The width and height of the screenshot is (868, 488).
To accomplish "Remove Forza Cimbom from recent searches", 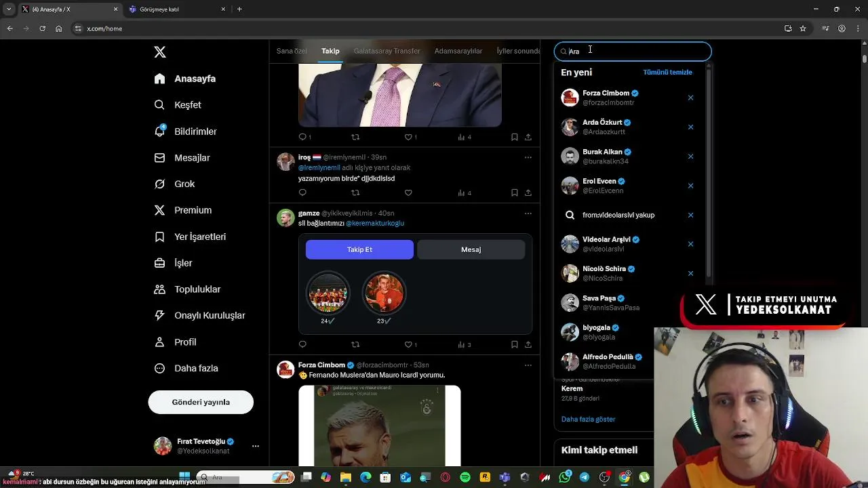I will coord(690,98).
